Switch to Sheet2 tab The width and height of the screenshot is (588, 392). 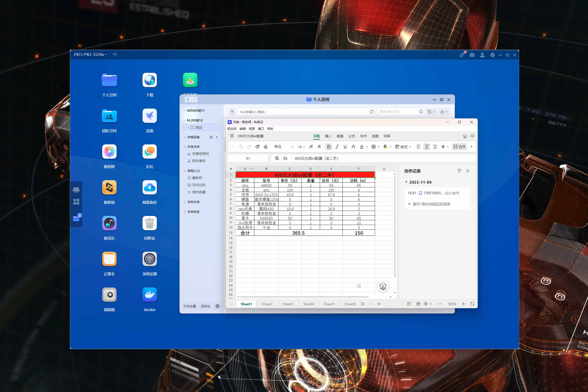pos(267,304)
